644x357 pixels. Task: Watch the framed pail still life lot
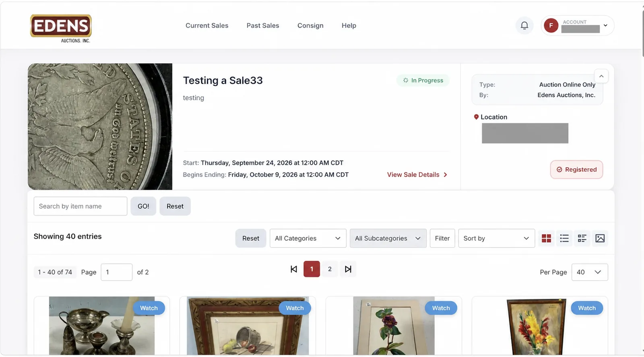[x=295, y=308]
